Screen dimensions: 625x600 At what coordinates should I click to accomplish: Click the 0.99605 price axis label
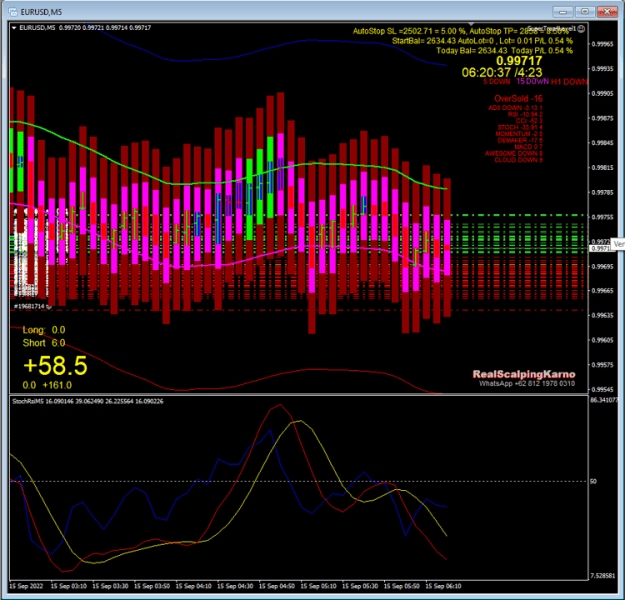[602, 340]
